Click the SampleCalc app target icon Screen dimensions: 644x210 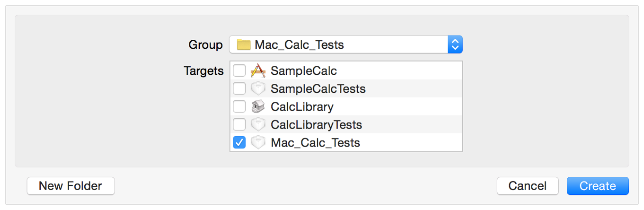point(258,71)
